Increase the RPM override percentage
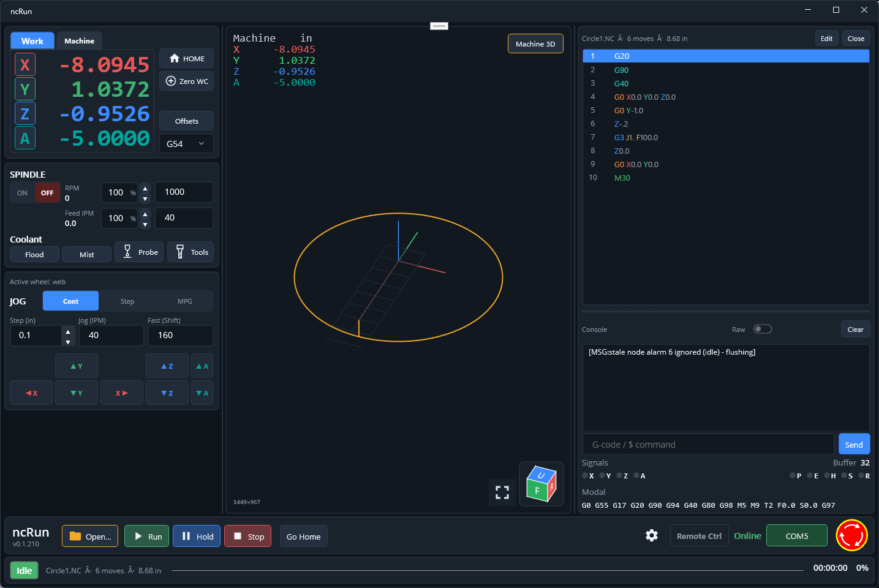Screen dimensions: 879x588 pos(145,188)
